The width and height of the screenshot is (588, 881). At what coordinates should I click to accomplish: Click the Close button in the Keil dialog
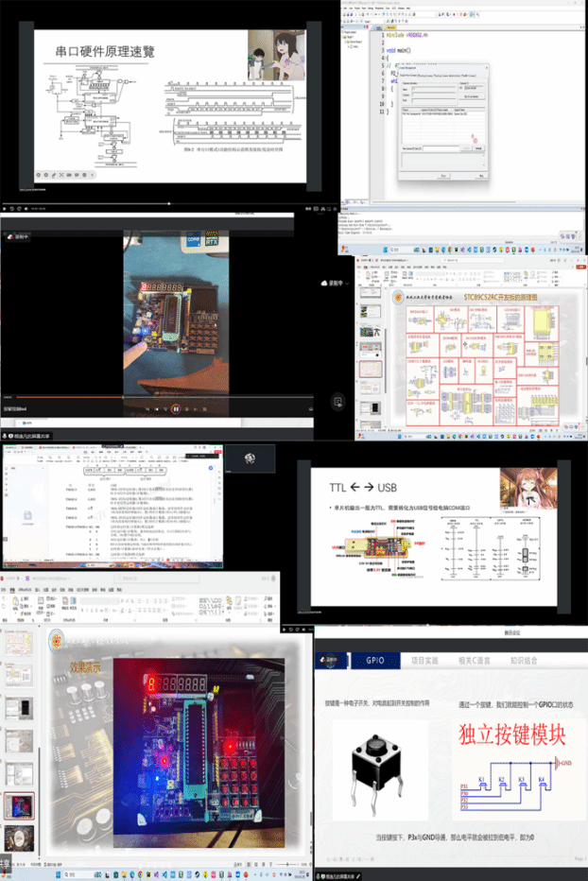443,175
